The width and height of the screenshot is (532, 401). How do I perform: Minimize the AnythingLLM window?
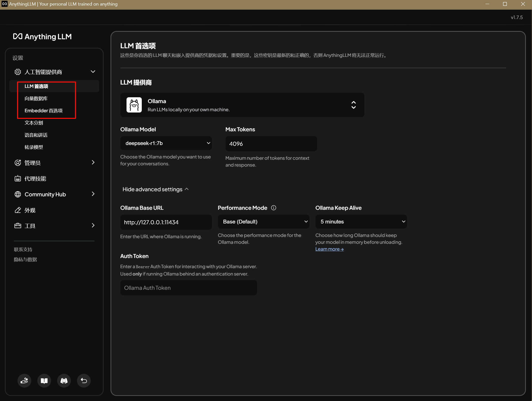[x=487, y=4]
